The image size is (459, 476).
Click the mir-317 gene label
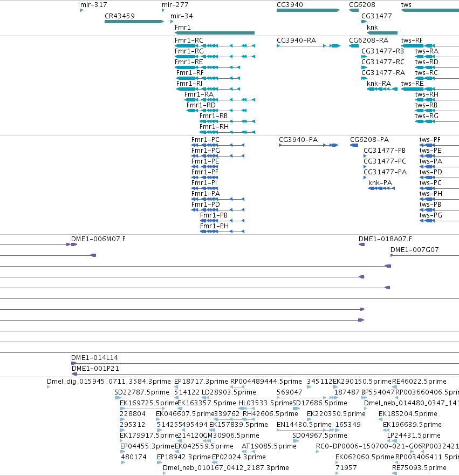pyautogui.click(x=93, y=5)
